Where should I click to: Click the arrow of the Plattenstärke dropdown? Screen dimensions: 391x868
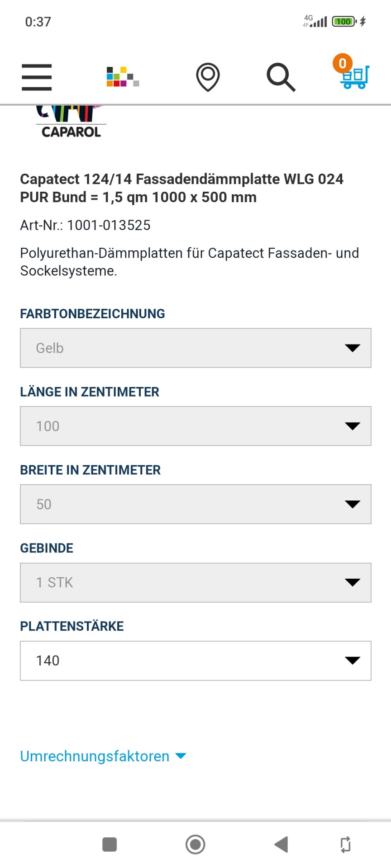tap(353, 660)
